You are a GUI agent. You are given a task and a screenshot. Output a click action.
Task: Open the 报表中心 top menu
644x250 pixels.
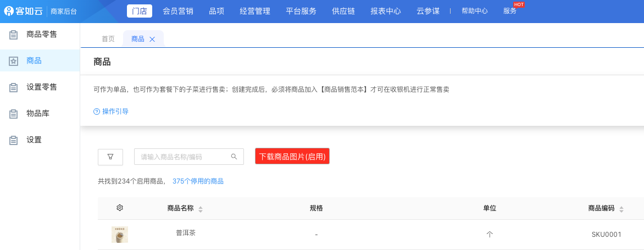386,10
